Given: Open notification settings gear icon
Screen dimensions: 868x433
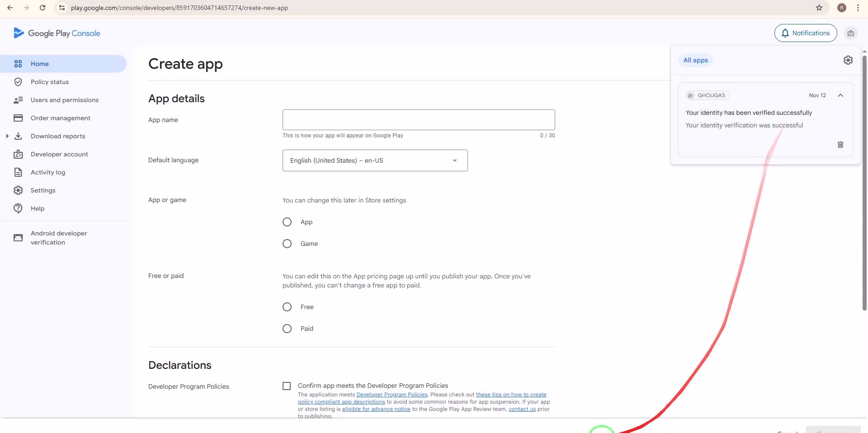Looking at the screenshot, I should [848, 60].
